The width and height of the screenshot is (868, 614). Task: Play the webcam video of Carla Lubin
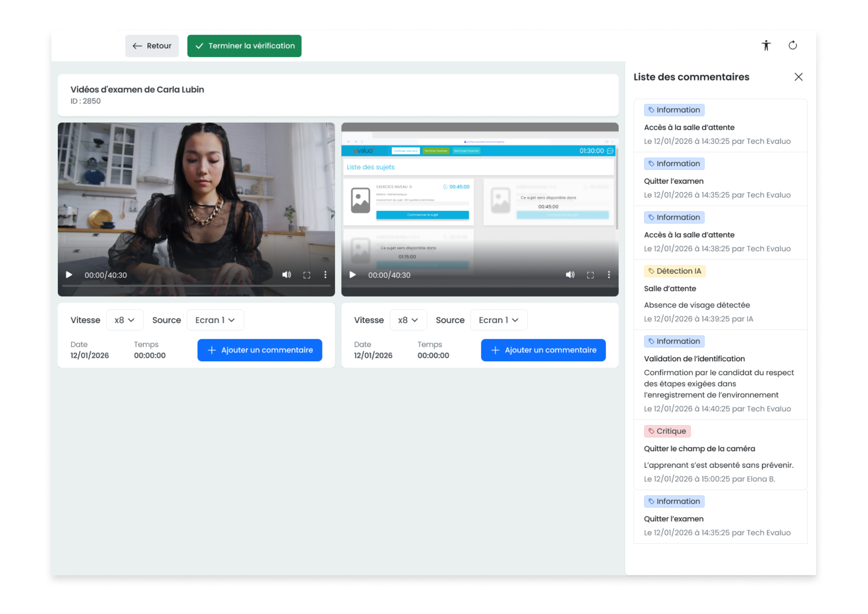click(69, 275)
